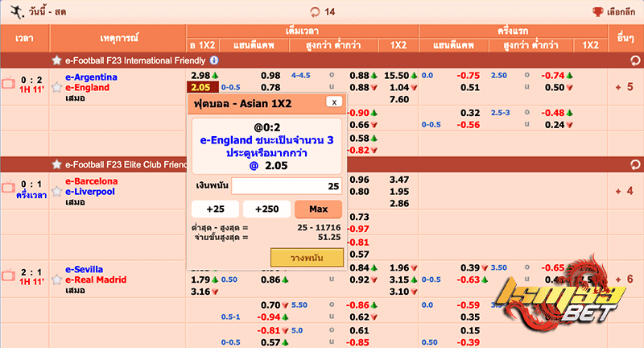Open info icon beside International Friendly
This screenshot has height=348, width=644.
[214, 60]
